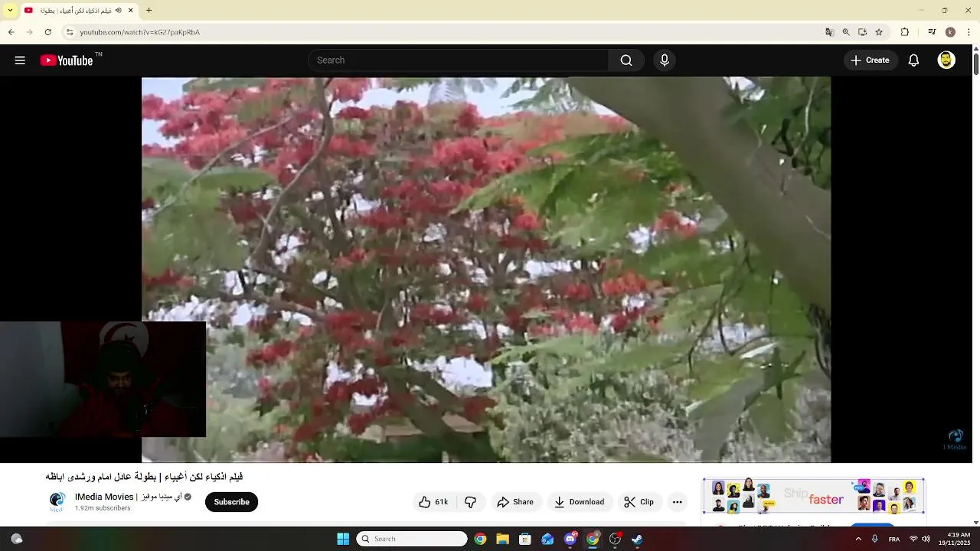Like the video with 61k thumbs up
The image size is (980, 551).
[x=433, y=502]
